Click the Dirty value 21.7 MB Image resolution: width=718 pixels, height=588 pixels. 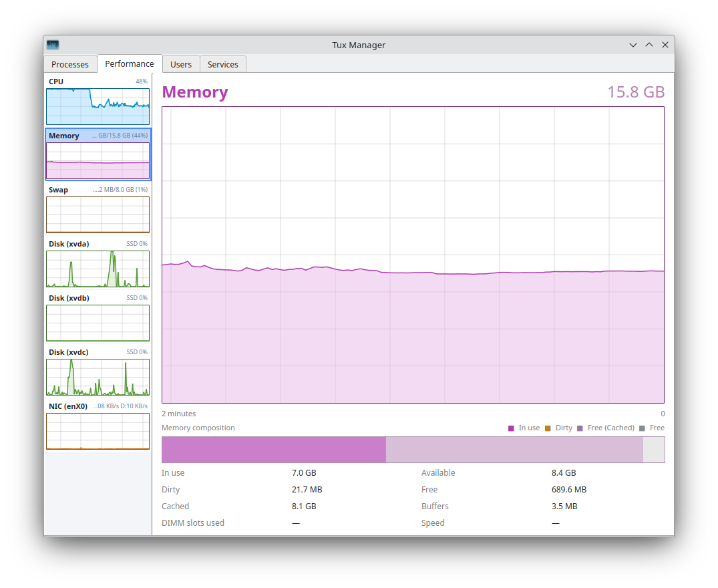307,490
